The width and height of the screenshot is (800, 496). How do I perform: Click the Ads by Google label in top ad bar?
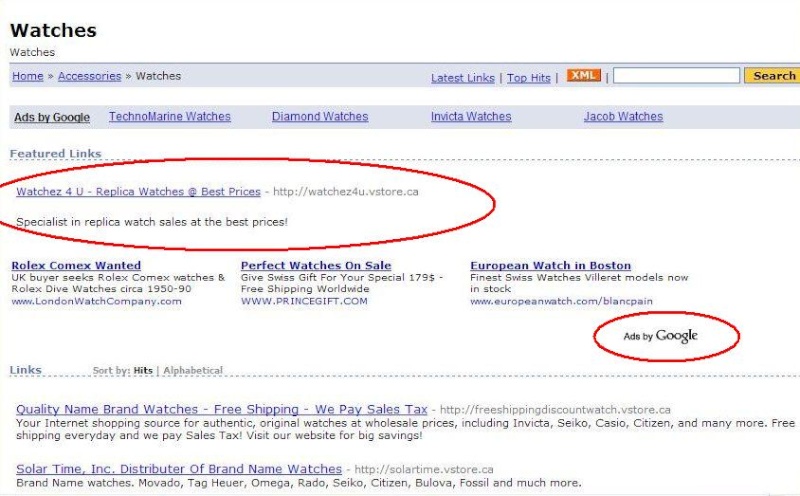click(x=52, y=117)
